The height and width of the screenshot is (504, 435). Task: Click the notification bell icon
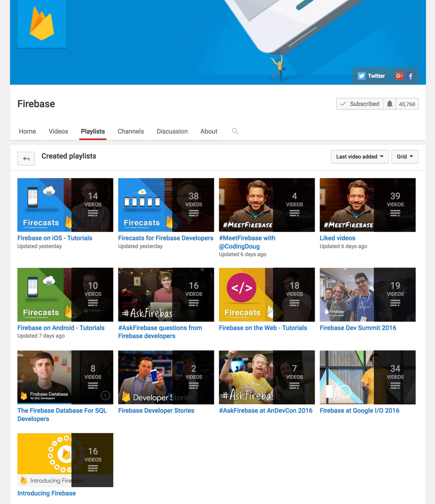click(x=389, y=104)
